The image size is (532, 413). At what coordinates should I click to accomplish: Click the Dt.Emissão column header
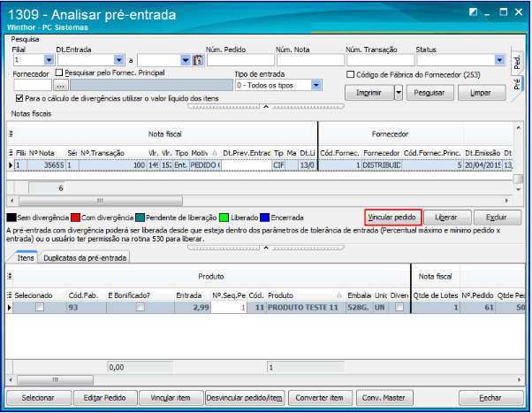coord(483,153)
